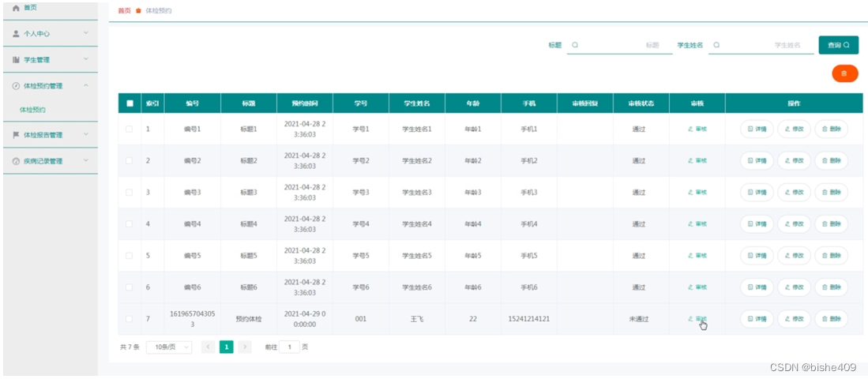Open 详情 for row 编号2

tap(757, 160)
